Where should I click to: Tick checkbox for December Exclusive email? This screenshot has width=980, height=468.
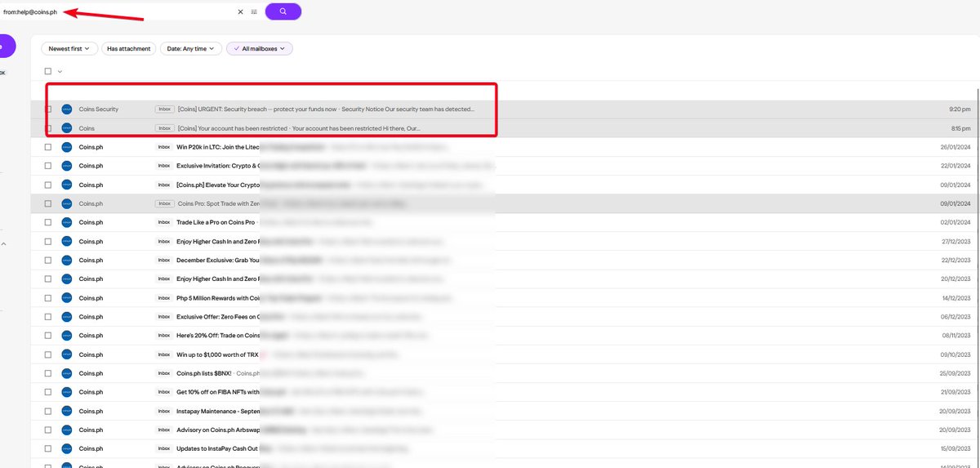coord(48,261)
